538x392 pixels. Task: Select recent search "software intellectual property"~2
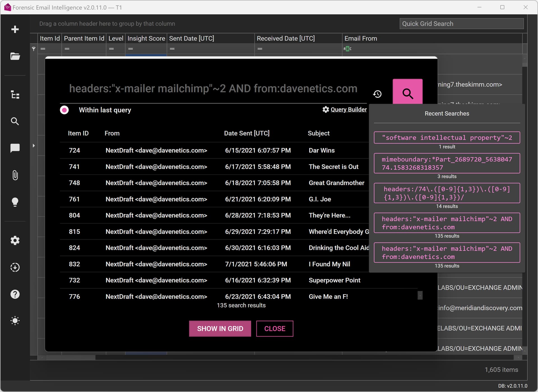447,138
